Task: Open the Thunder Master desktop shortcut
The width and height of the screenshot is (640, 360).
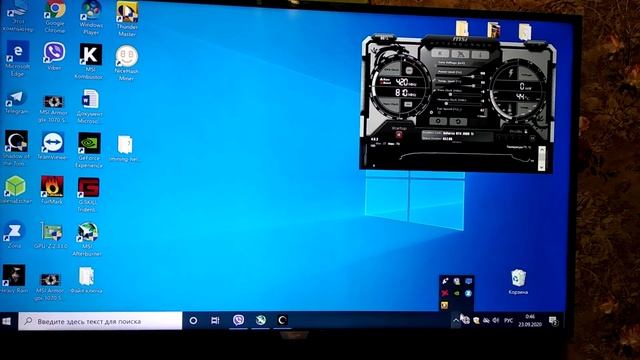Action: click(x=127, y=18)
